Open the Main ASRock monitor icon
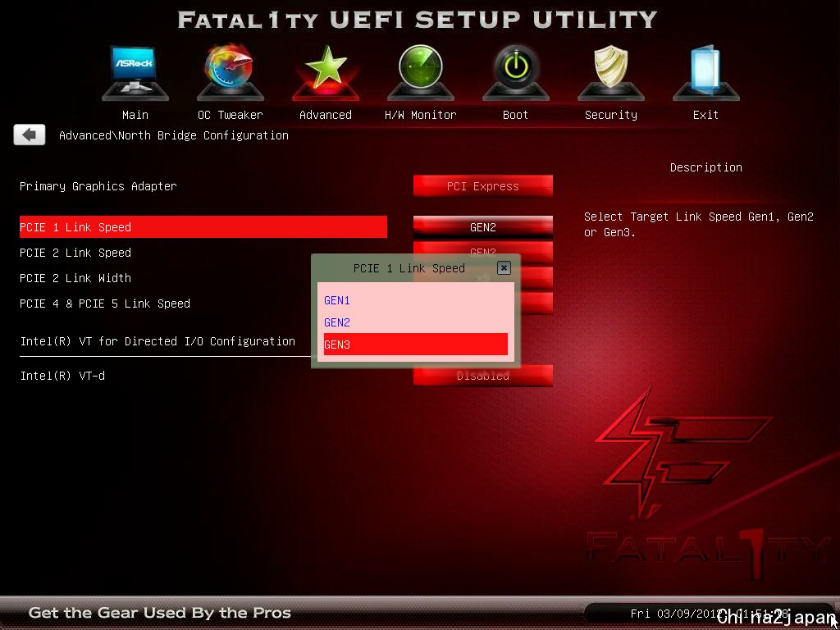The width and height of the screenshot is (840, 630). click(x=135, y=73)
